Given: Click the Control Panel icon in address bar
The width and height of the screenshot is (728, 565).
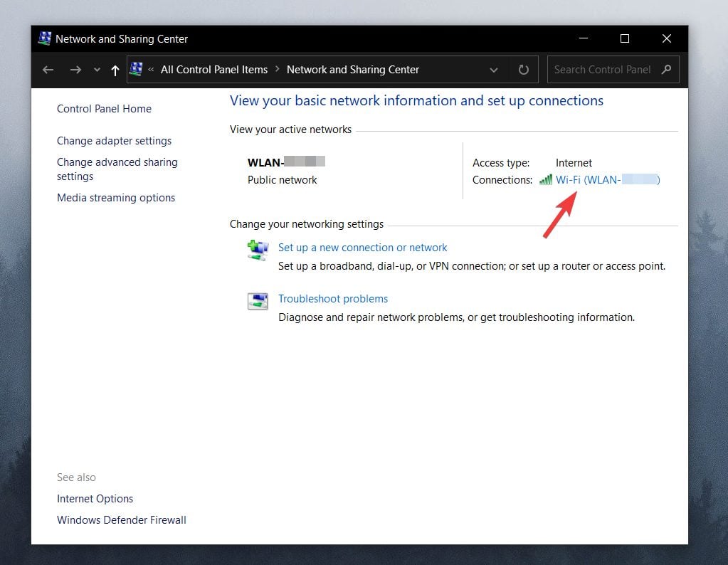Looking at the screenshot, I should coord(136,69).
